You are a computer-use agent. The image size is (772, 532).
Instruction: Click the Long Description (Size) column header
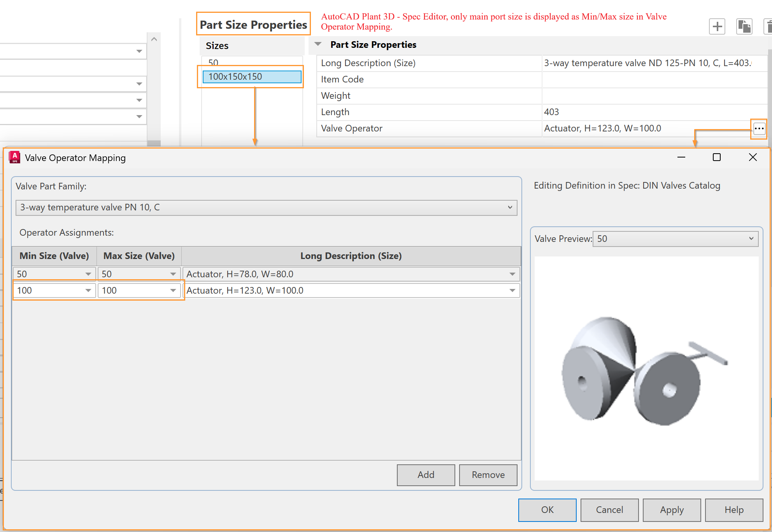tap(351, 256)
